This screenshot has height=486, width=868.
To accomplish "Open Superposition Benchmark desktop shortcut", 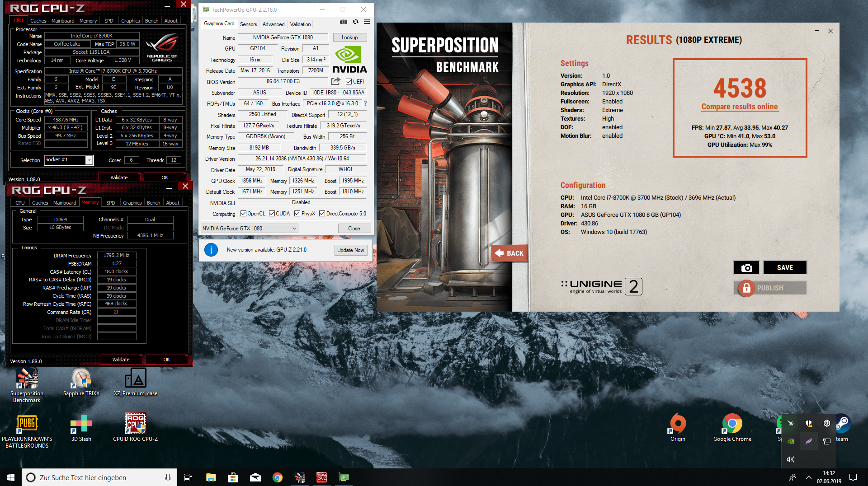I will coord(27,385).
